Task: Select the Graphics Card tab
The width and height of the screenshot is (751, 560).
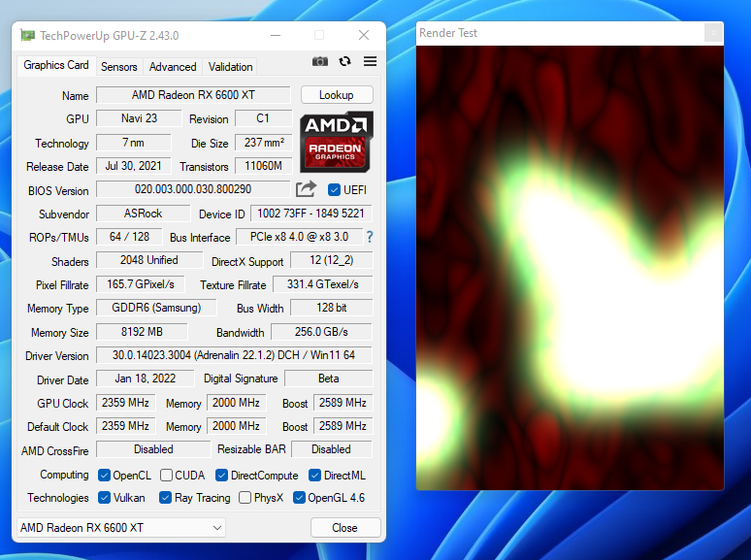Action: 56,65
